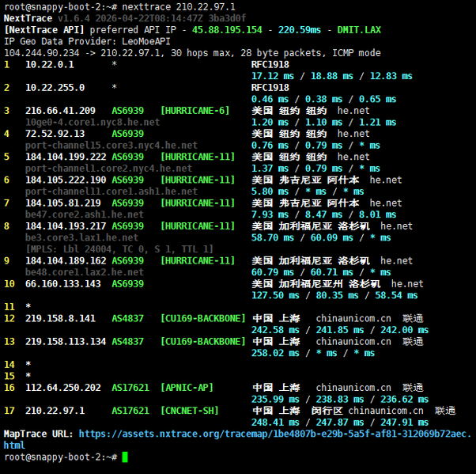Click CU169-BACKBONE tag on hop 12
The image size is (476, 474).
202,318
